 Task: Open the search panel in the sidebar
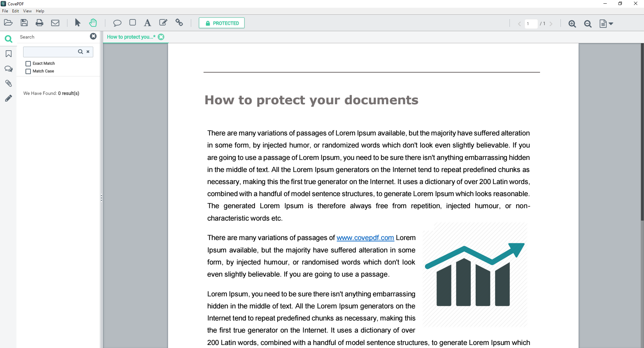(x=8, y=39)
